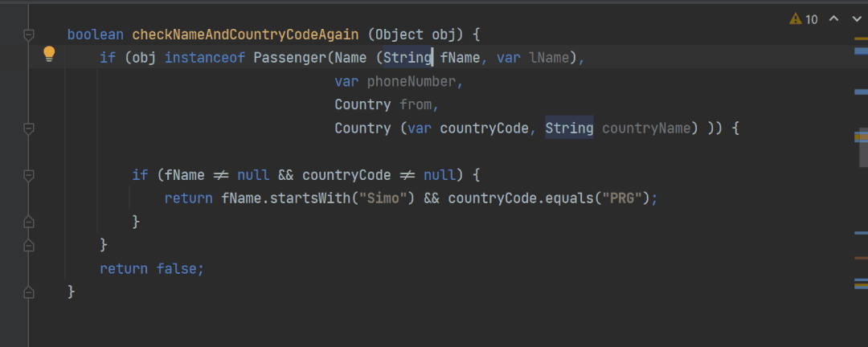
Task: Click the 'phoneNumber' variable
Action: [x=411, y=82]
